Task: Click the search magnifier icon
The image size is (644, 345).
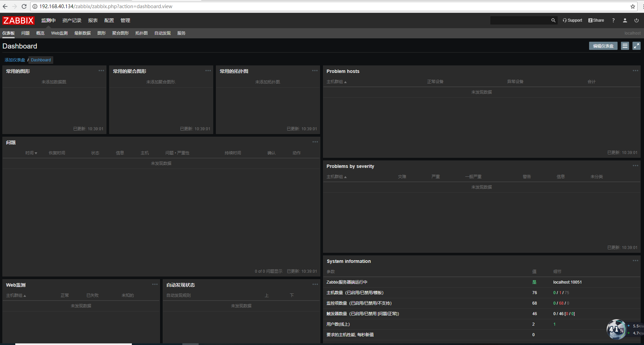Action: (x=553, y=20)
